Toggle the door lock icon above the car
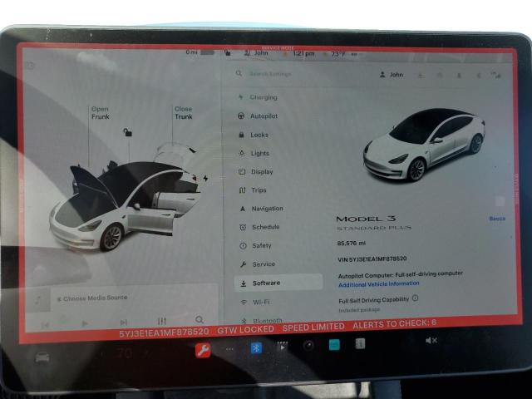This screenshot has height=399, width=532. tap(127, 133)
